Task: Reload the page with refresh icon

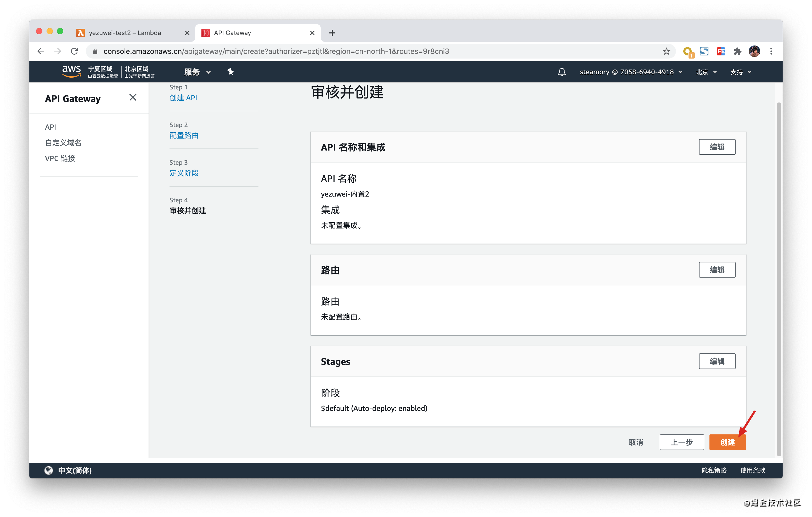Action: (x=75, y=51)
